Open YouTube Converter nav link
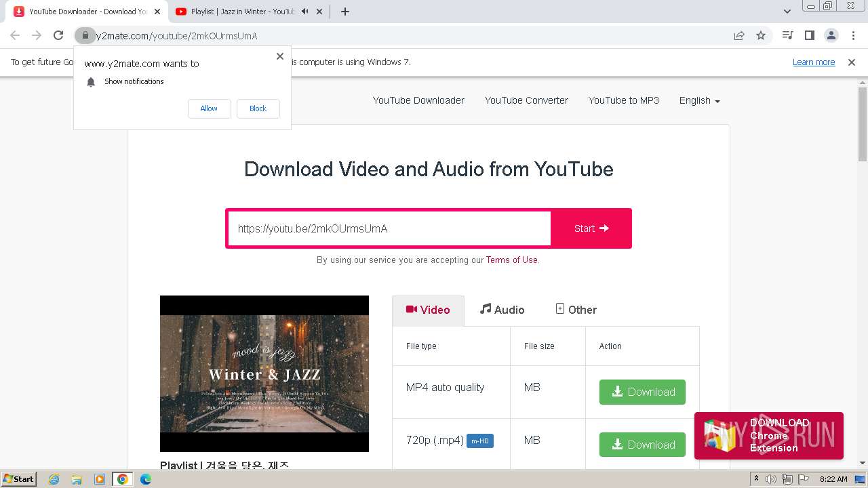Image resolution: width=868 pixels, height=488 pixels. click(526, 100)
